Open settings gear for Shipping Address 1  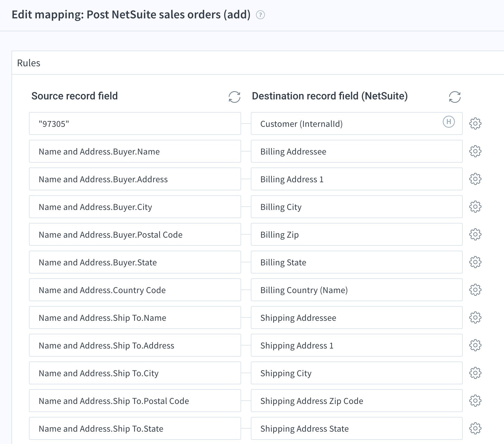point(475,345)
